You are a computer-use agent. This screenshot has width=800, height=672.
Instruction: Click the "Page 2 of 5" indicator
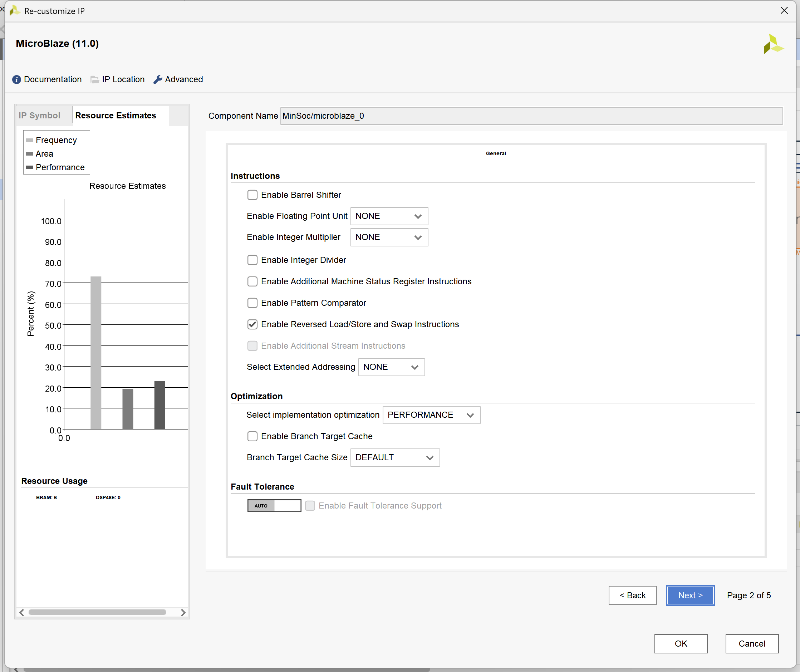tap(749, 595)
